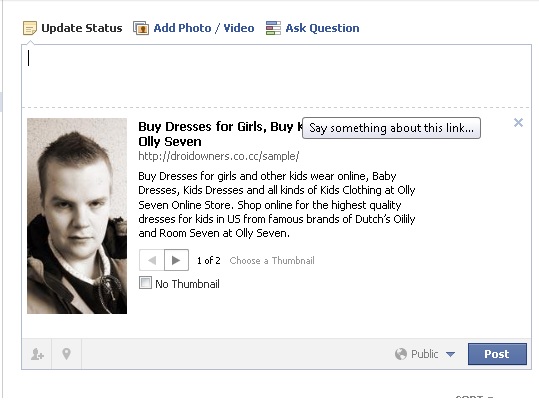Click the droidowners.co.cc/sample URL text
Viewport: 539px width, 401px height.
point(219,156)
